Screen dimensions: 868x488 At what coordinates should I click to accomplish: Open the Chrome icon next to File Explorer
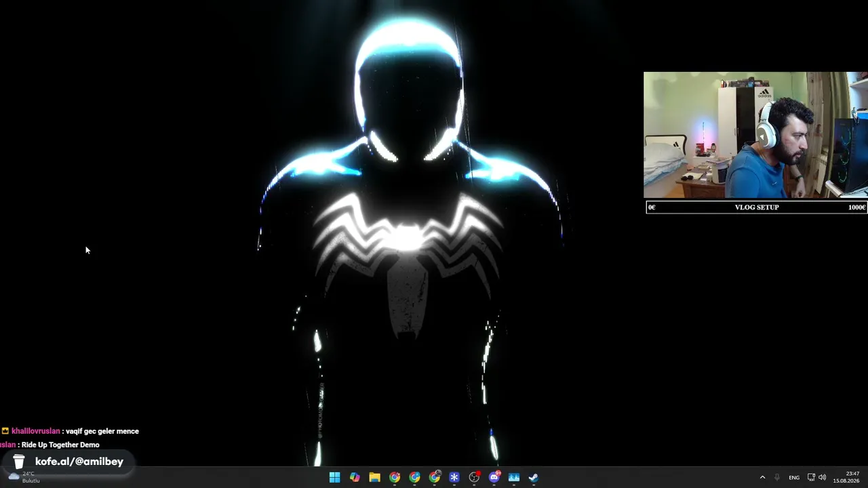395,477
